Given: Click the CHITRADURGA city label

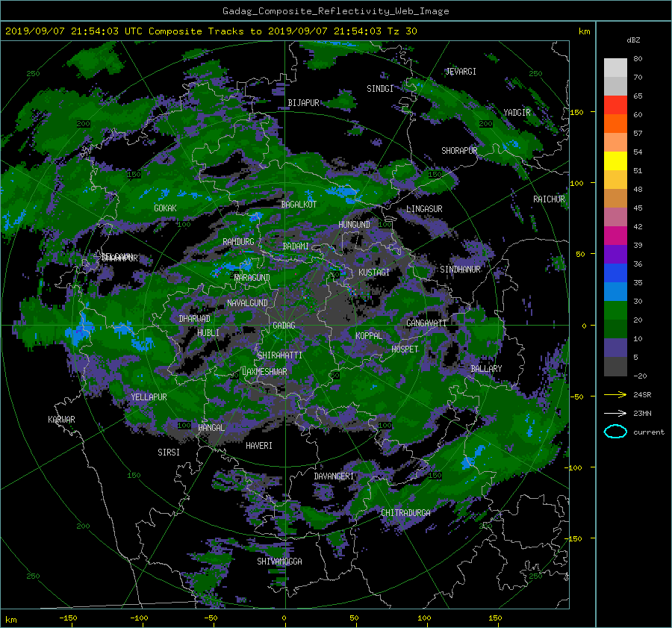Looking at the screenshot, I should [405, 513].
